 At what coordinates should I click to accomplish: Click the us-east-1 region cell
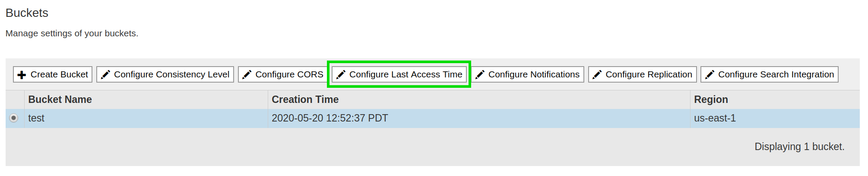click(x=715, y=118)
